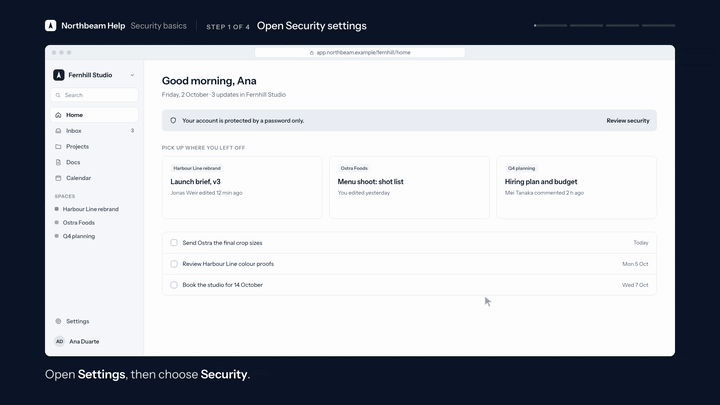Click the Wed 7 Oct due date

(635, 285)
